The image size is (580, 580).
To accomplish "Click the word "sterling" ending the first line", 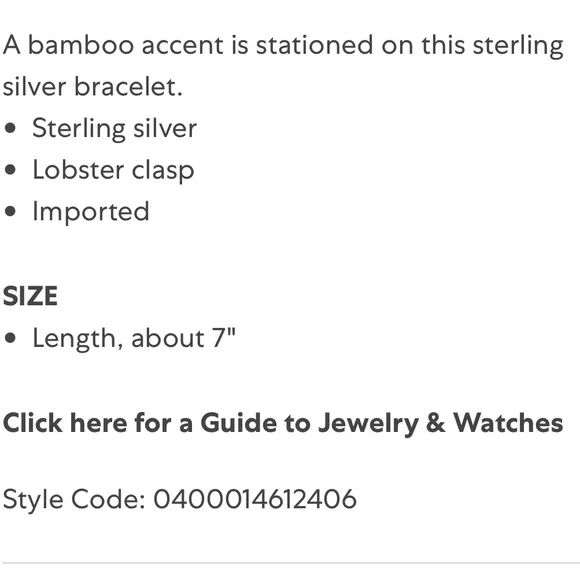I will point(518,46).
